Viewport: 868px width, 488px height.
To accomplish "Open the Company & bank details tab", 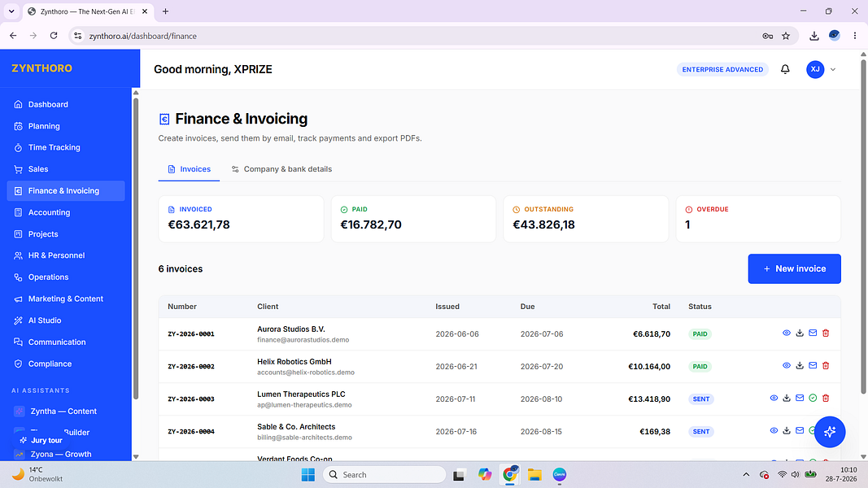I will click(x=281, y=169).
